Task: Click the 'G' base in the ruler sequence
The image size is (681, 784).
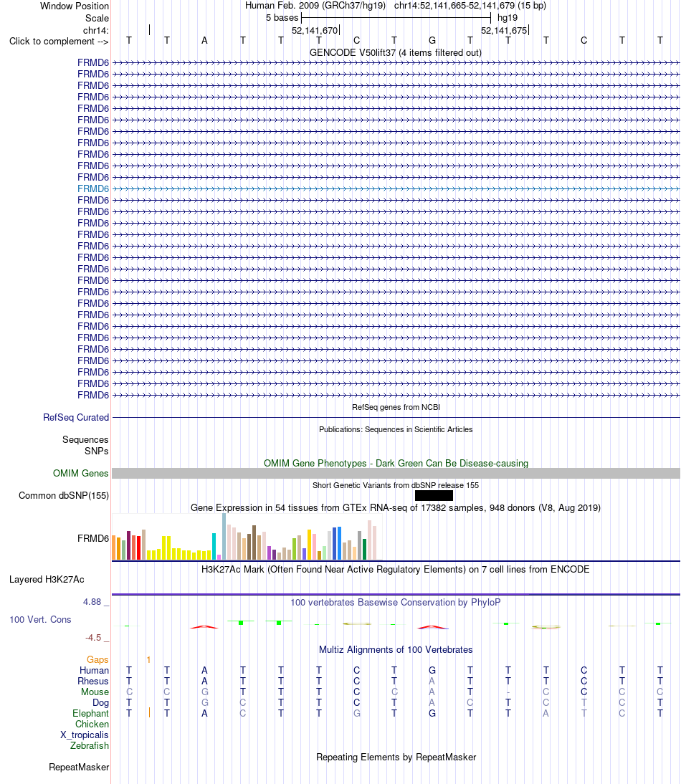Action: [x=432, y=41]
